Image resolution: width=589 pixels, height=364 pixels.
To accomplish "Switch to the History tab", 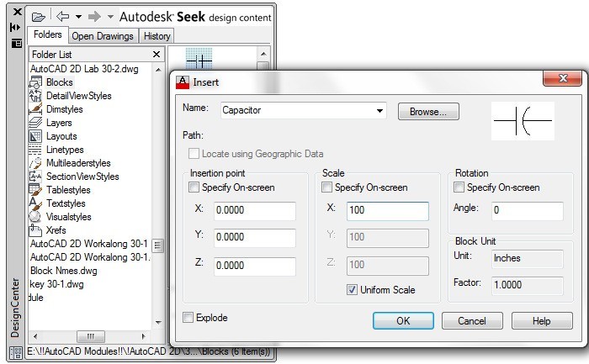I will coord(157,36).
